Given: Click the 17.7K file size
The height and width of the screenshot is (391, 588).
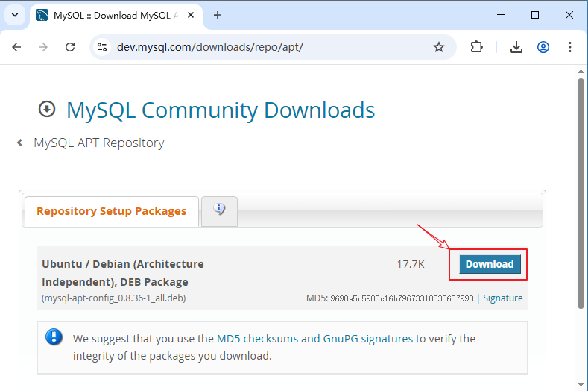Looking at the screenshot, I should [x=411, y=264].
